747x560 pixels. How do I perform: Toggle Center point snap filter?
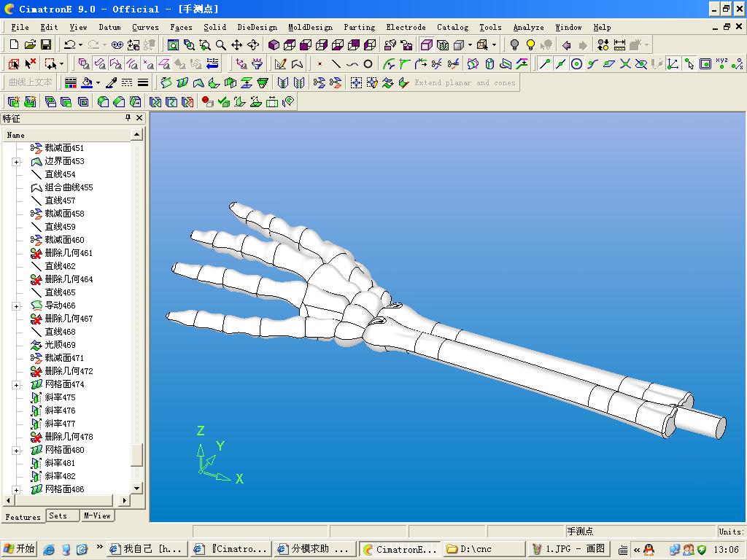click(x=576, y=64)
